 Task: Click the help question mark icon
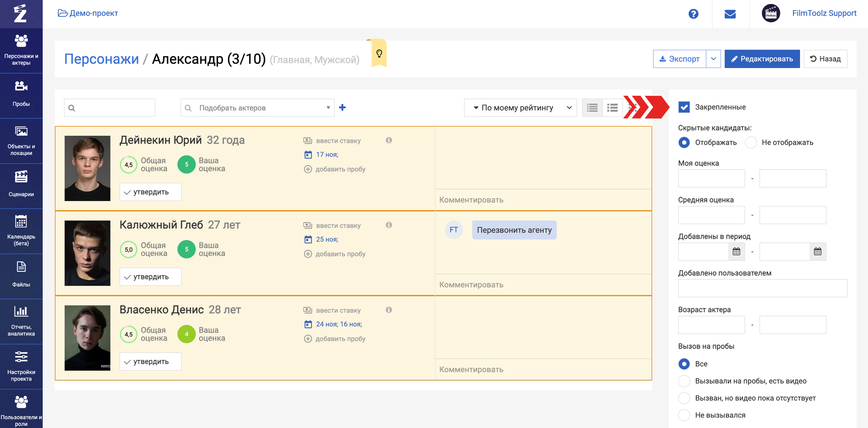(693, 14)
